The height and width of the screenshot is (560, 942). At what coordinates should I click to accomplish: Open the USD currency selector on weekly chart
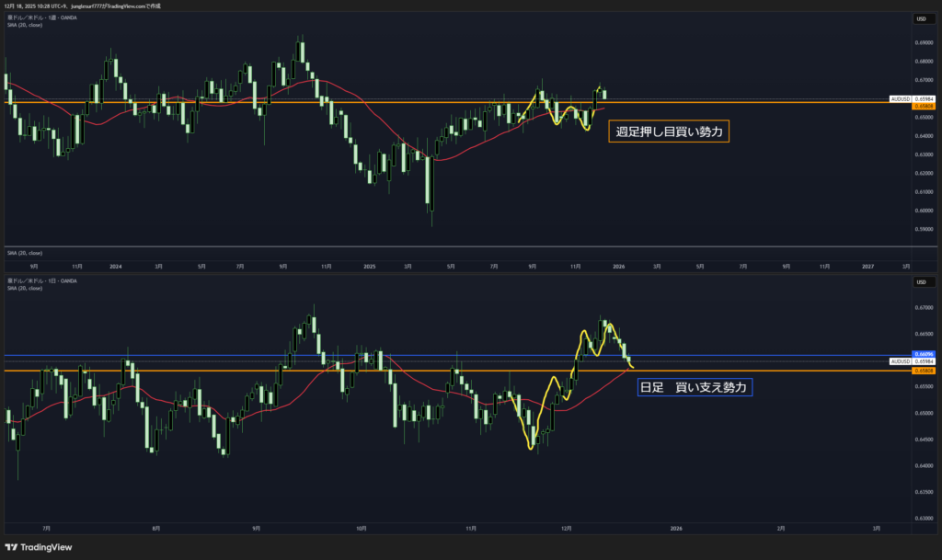coord(919,18)
